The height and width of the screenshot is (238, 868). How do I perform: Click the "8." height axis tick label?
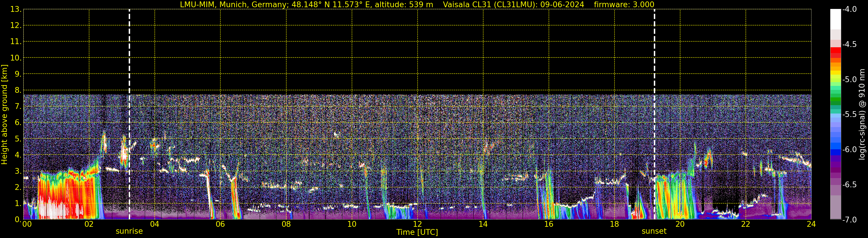point(18,90)
